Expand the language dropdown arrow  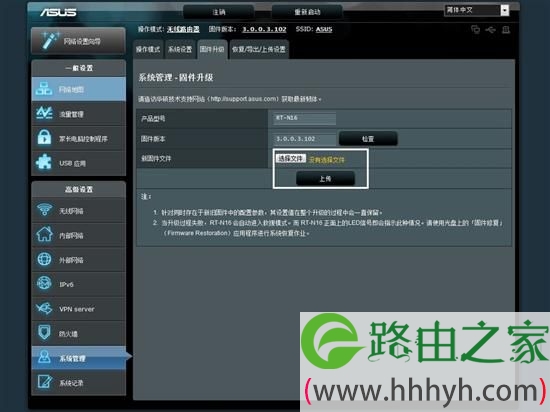pyautogui.click(x=504, y=11)
